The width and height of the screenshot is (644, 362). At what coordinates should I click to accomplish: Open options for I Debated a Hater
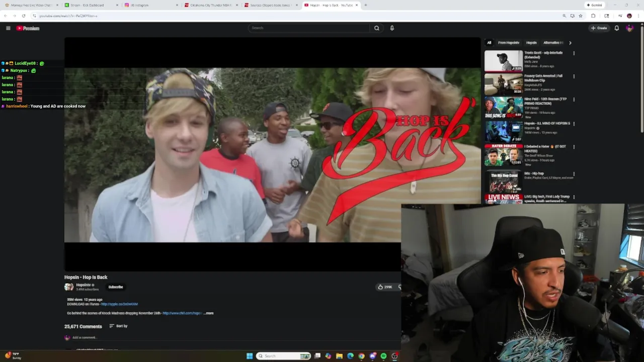[574, 147]
